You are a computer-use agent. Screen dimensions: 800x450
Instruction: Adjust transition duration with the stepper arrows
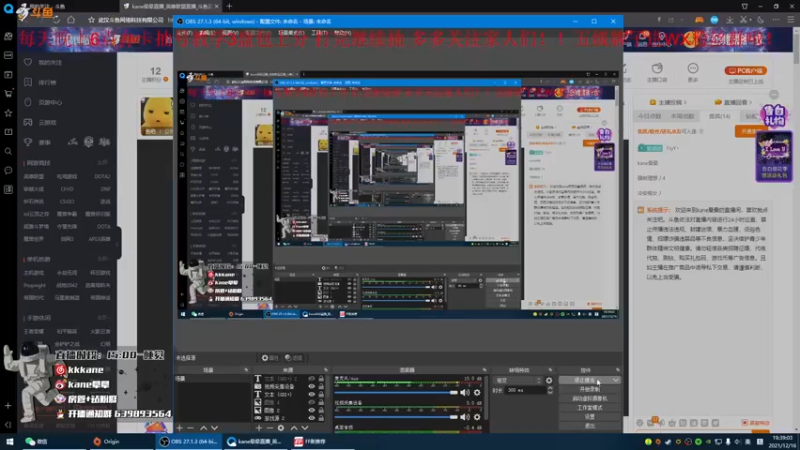(550, 390)
